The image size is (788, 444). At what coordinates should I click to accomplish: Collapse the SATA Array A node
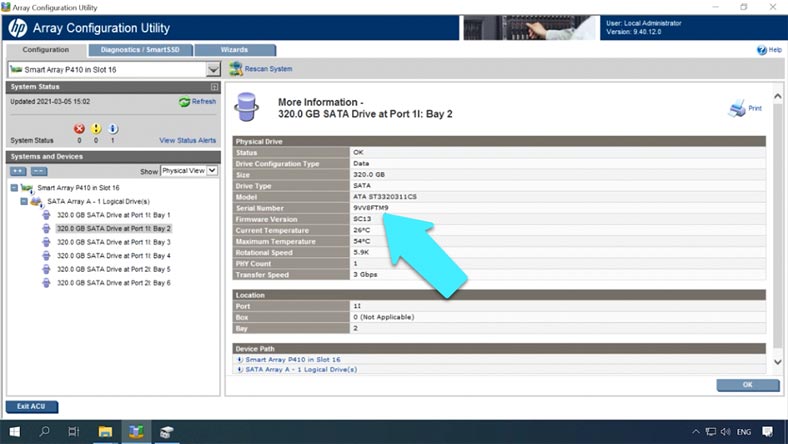point(24,202)
